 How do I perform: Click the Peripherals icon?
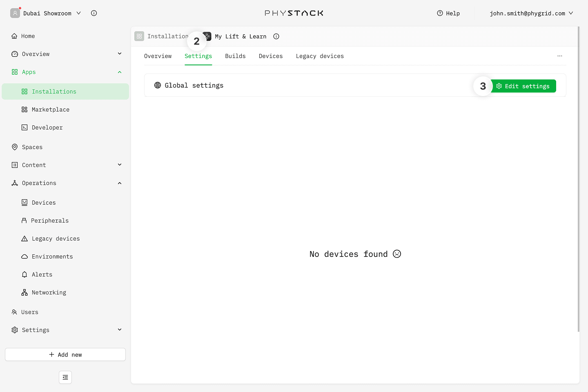[x=24, y=220]
